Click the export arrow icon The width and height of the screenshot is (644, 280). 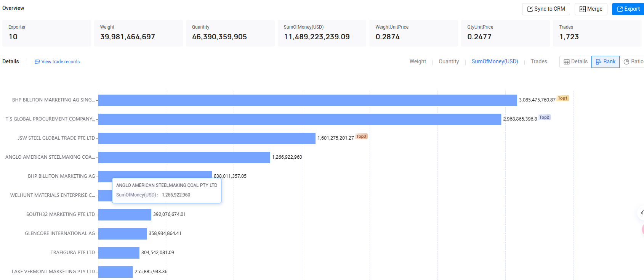[x=620, y=9]
